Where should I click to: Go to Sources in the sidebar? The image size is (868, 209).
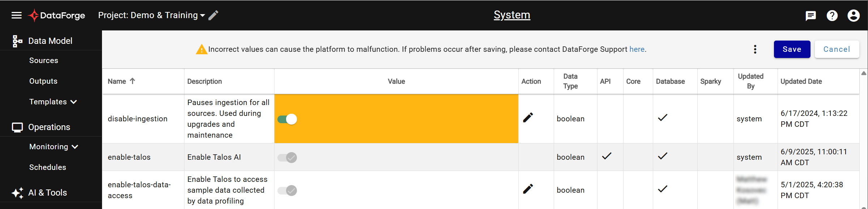click(44, 60)
